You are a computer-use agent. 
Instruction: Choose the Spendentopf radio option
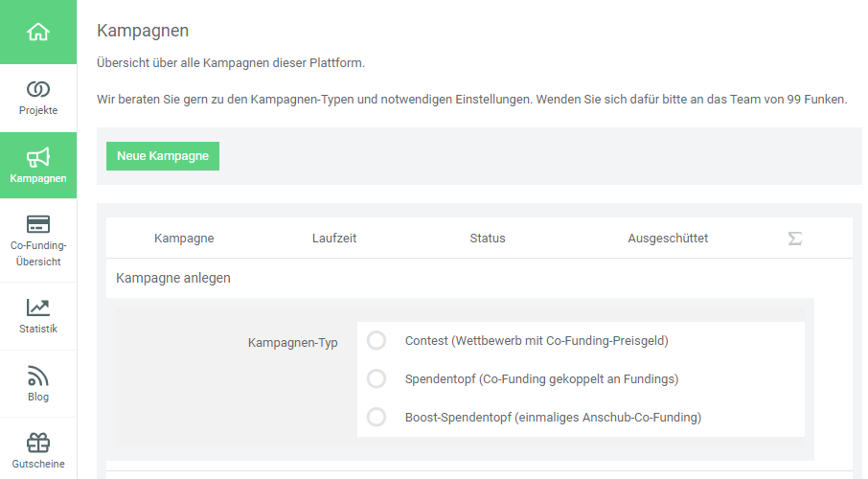[377, 378]
